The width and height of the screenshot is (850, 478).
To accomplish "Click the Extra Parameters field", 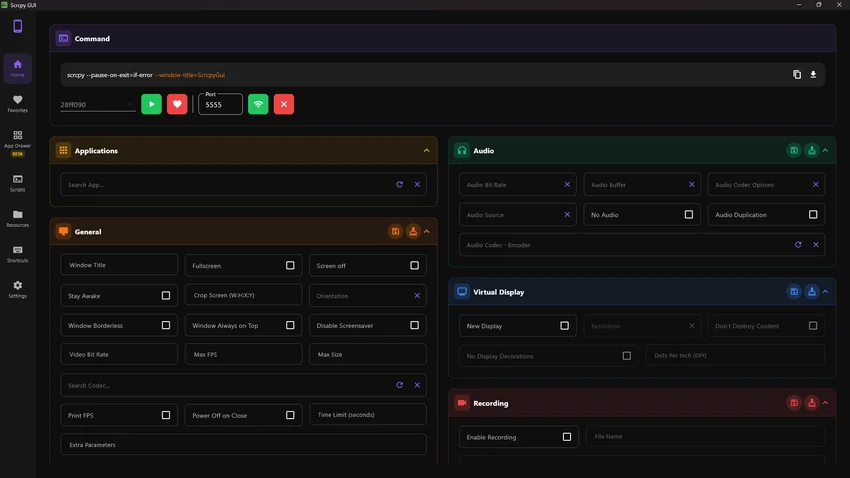I will tap(243, 444).
